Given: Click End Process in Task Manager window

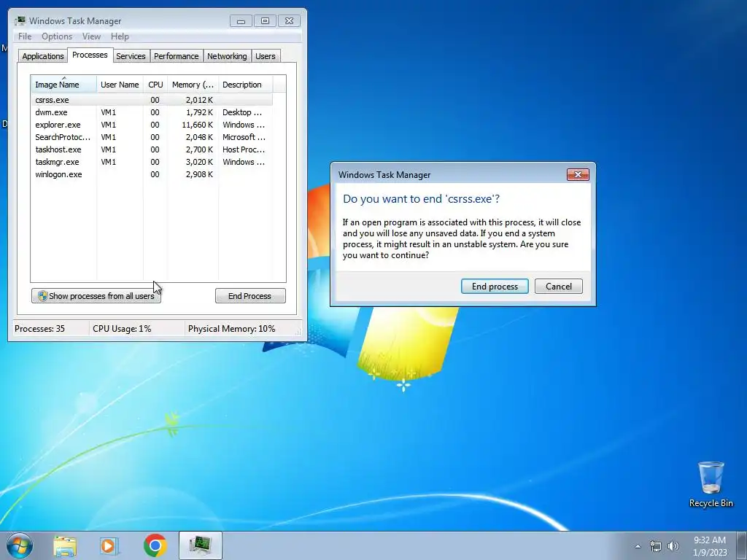Looking at the screenshot, I should [250, 296].
